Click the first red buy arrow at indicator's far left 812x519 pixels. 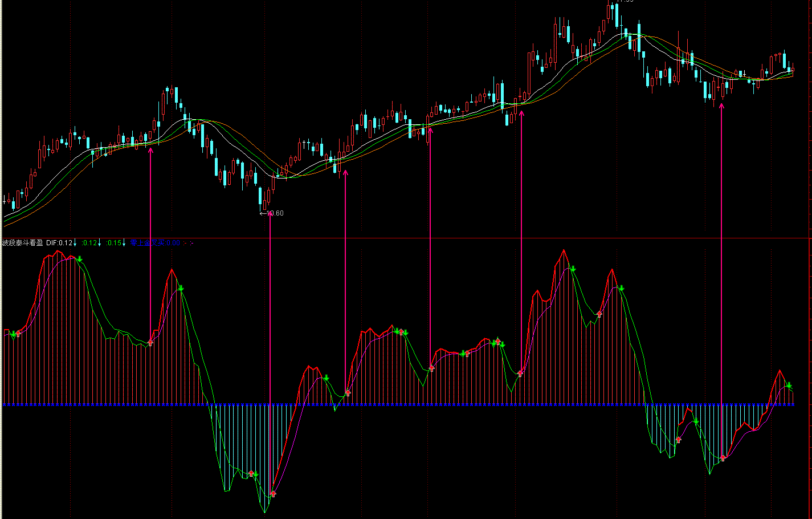pos(18,333)
